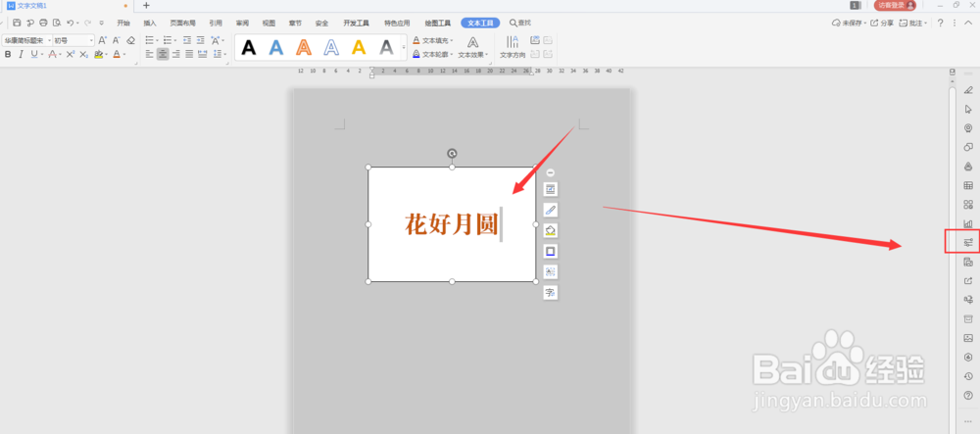Align text left
980x434 pixels.
point(149,54)
